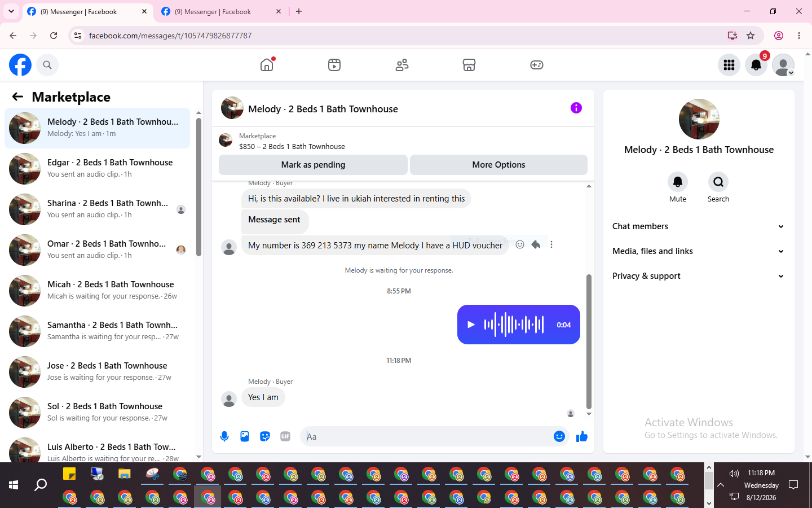812x508 pixels.
Task: Open the Friends icon in top navigation
Action: point(402,65)
